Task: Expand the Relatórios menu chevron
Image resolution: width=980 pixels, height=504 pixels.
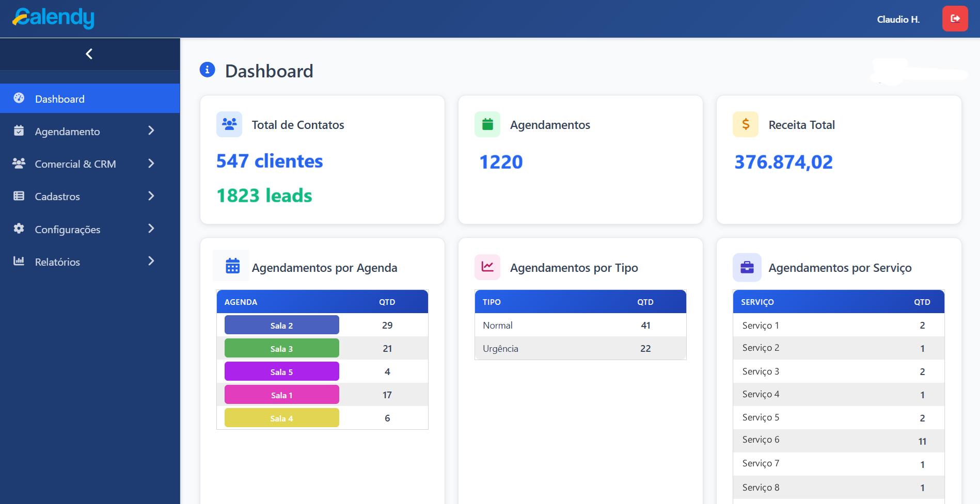Action: [151, 262]
